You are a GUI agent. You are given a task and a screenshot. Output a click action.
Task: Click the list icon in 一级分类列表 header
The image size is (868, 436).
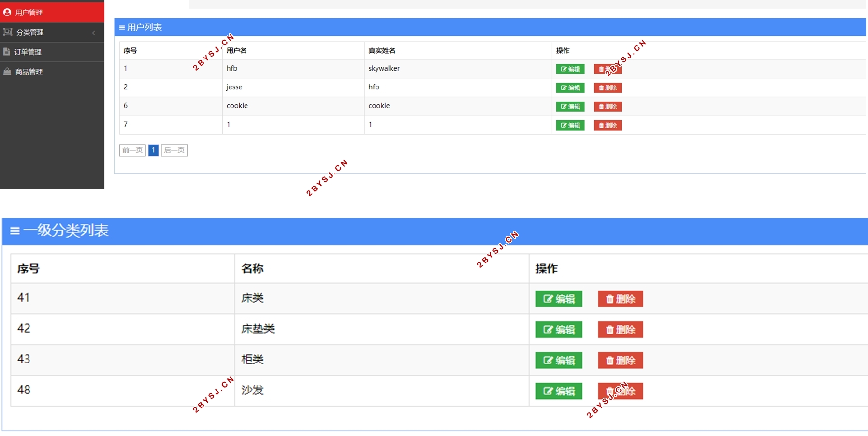coord(15,231)
